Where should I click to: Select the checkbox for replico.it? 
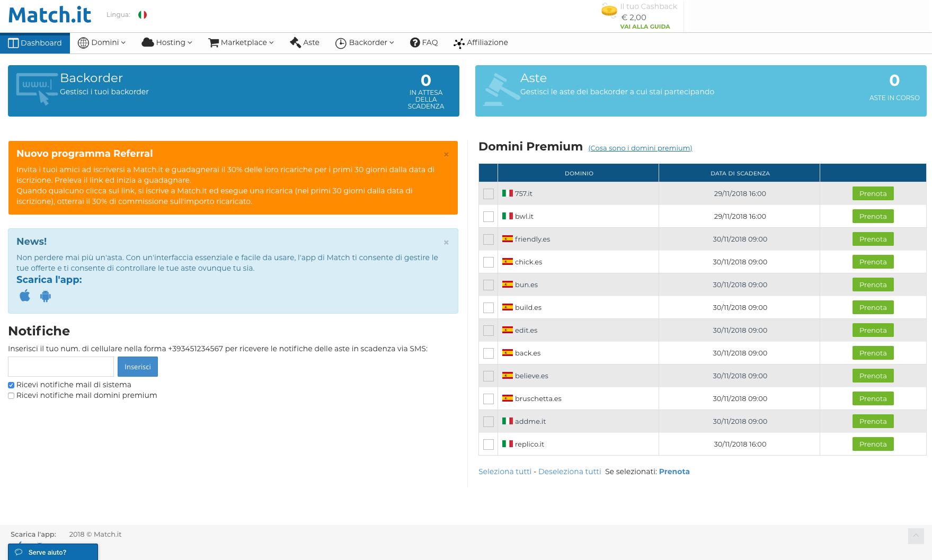tap(489, 445)
